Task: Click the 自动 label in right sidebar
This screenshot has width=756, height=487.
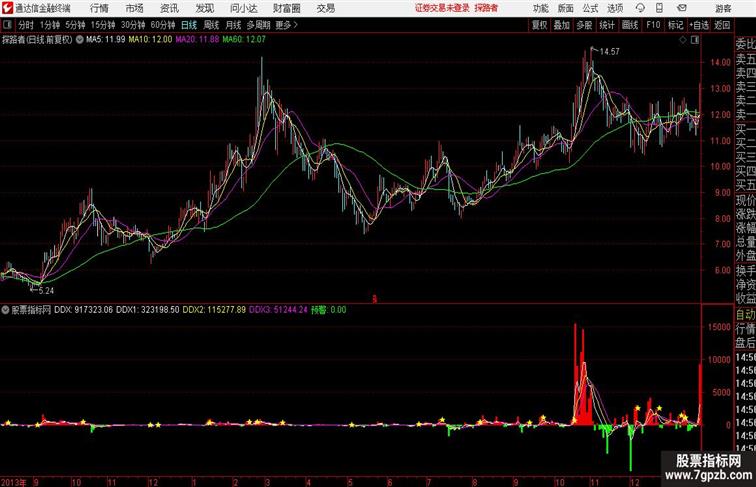Action: (x=745, y=315)
